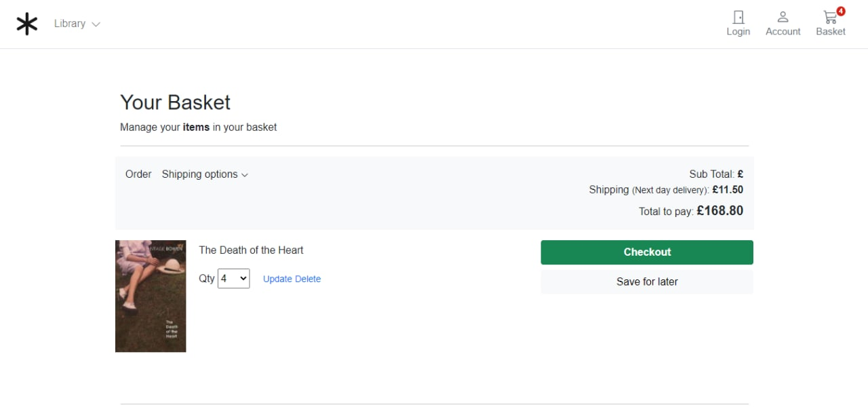Open the Library menu
Image resolution: width=868 pixels, height=407 pixels.
point(70,24)
